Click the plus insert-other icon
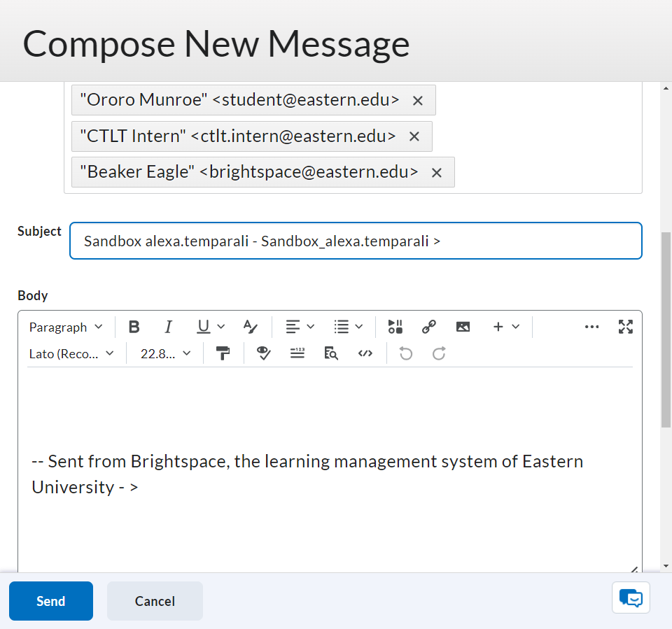672x629 pixels. pyautogui.click(x=498, y=327)
